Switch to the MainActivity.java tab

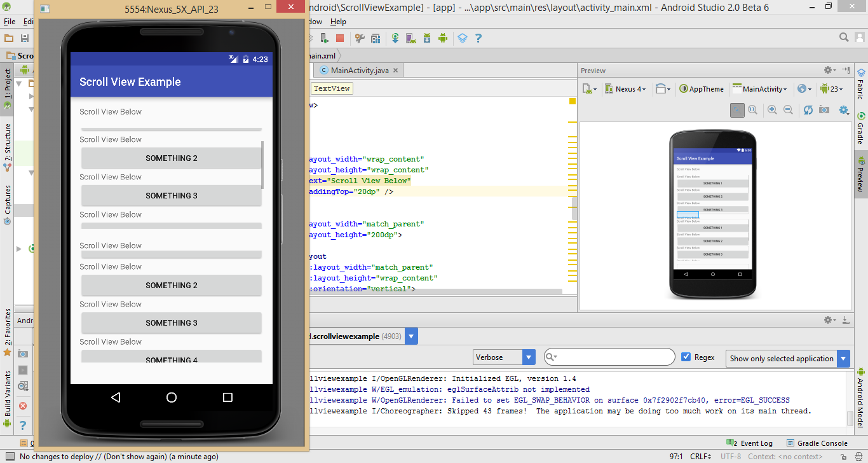(x=356, y=71)
